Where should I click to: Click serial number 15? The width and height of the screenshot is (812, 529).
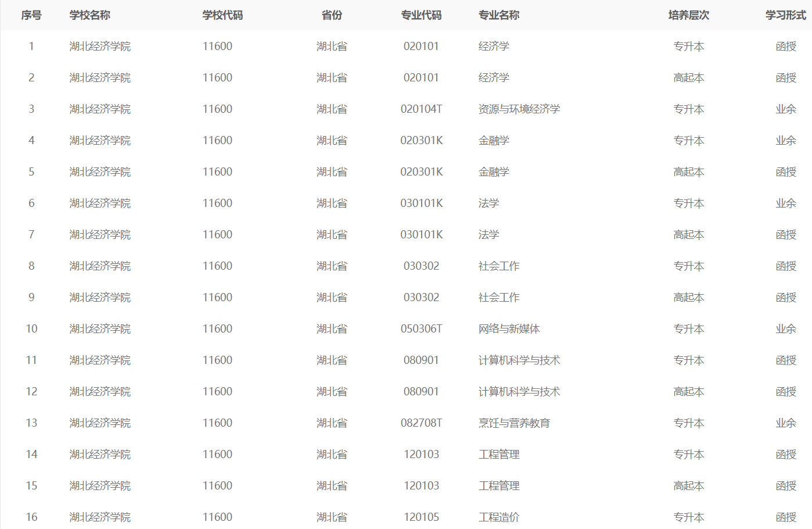pos(31,486)
